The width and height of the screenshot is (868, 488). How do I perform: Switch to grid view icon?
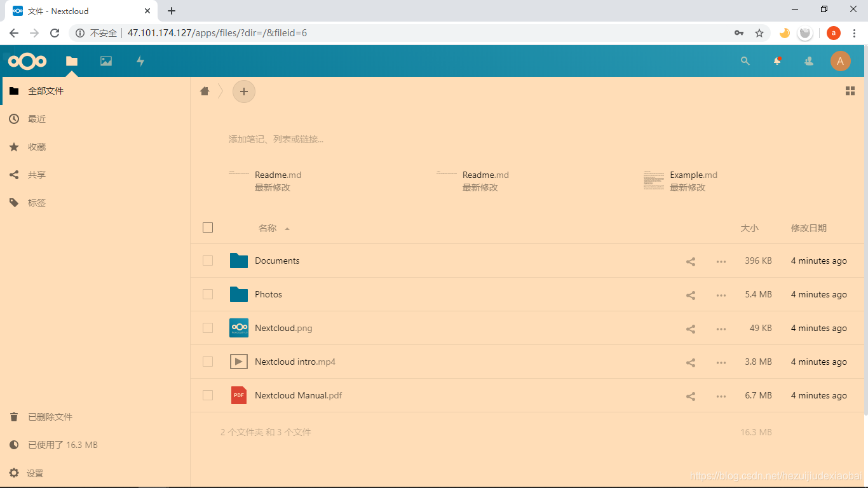pos(850,91)
